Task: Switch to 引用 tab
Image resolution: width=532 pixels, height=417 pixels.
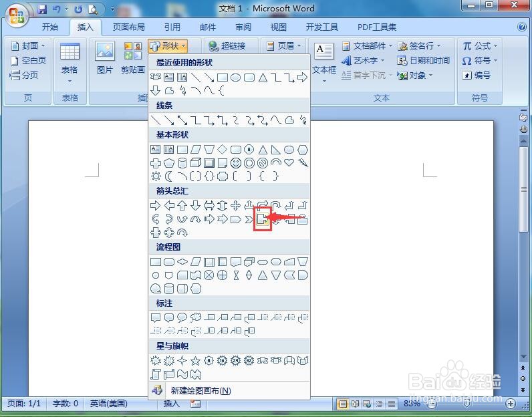Action: 172,27
